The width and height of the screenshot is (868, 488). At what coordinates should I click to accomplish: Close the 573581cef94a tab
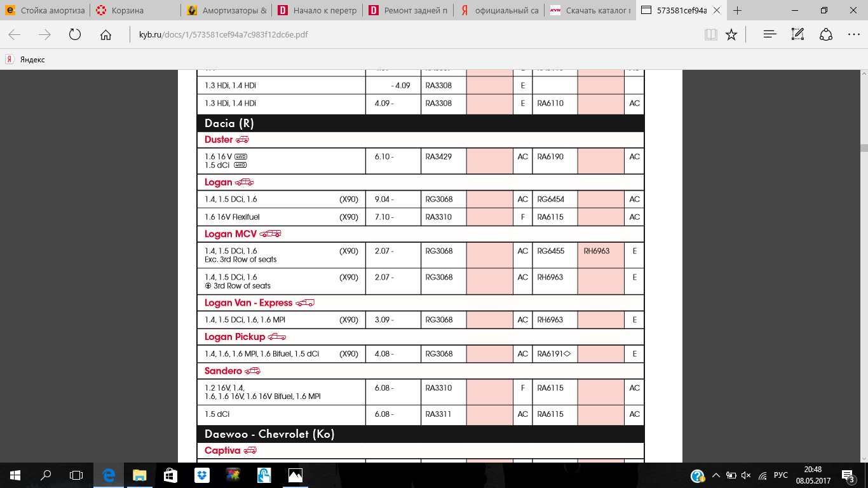(x=717, y=10)
